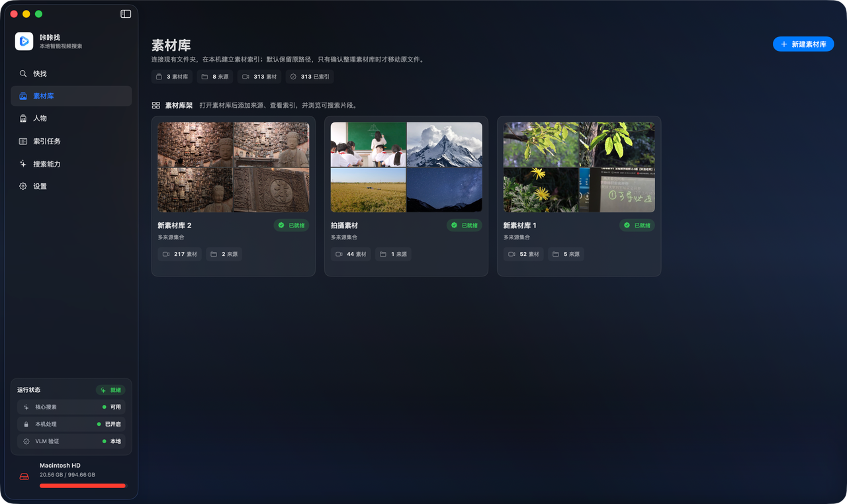Click the Macintosh HD storage bar
The width and height of the screenshot is (847, 504).
83,485
